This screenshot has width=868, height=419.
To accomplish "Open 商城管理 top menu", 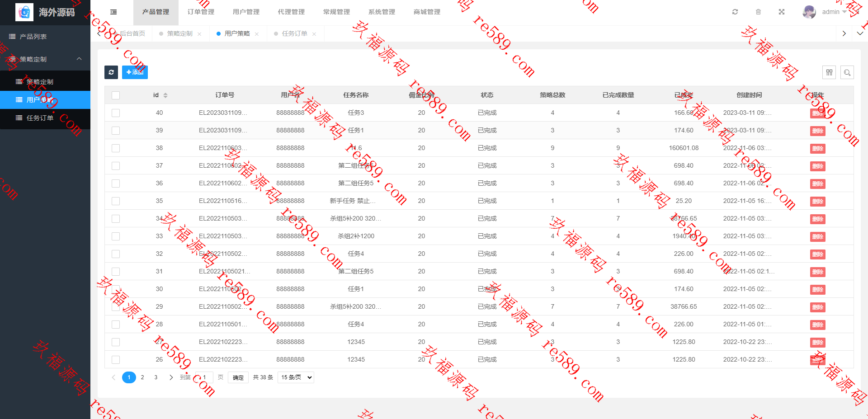I will pos(427,12).
